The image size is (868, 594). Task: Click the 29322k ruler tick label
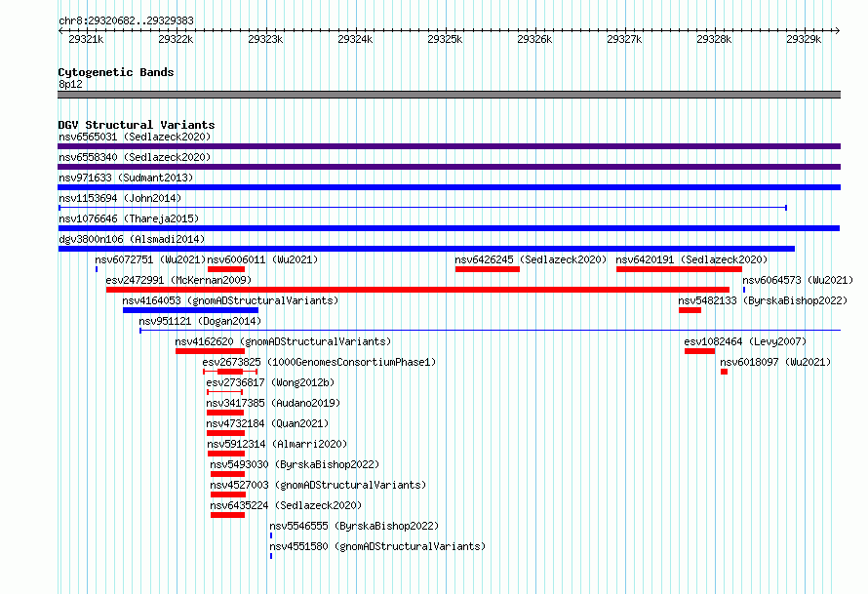[176, 40]
